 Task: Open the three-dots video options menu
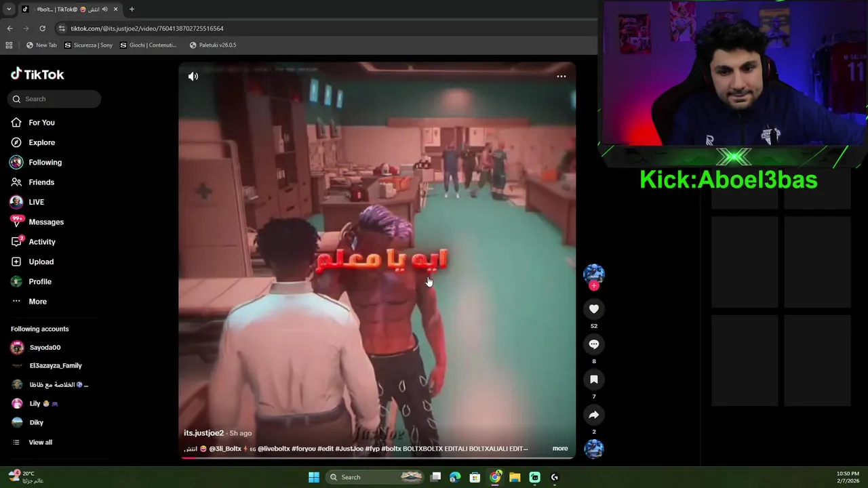(x=561, y=77)
